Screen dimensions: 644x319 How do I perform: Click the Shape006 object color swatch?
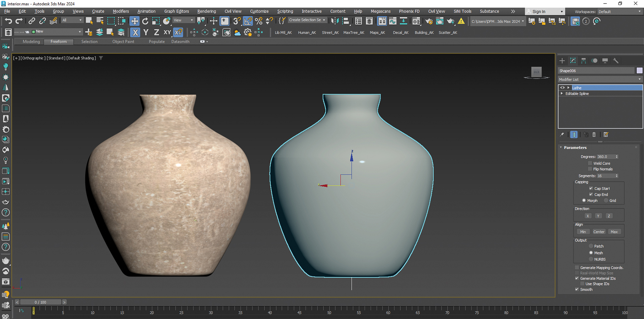(x=639, y=70)
